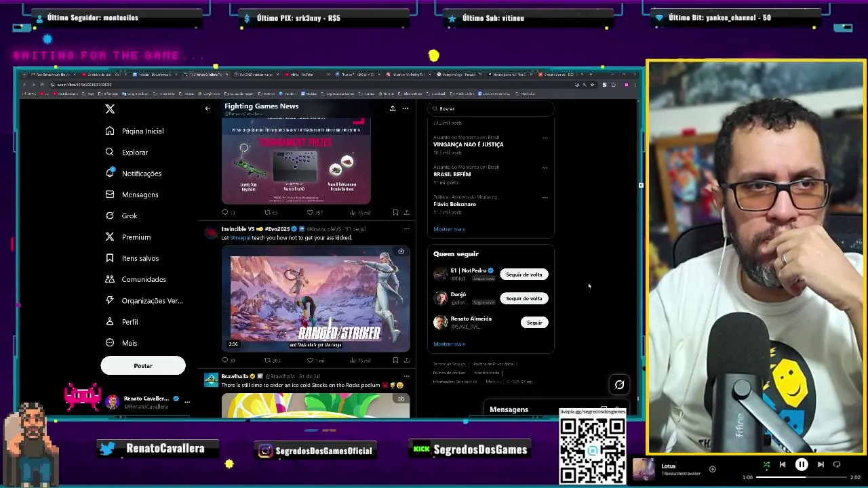Follow back Denjó

click(524, 298)
